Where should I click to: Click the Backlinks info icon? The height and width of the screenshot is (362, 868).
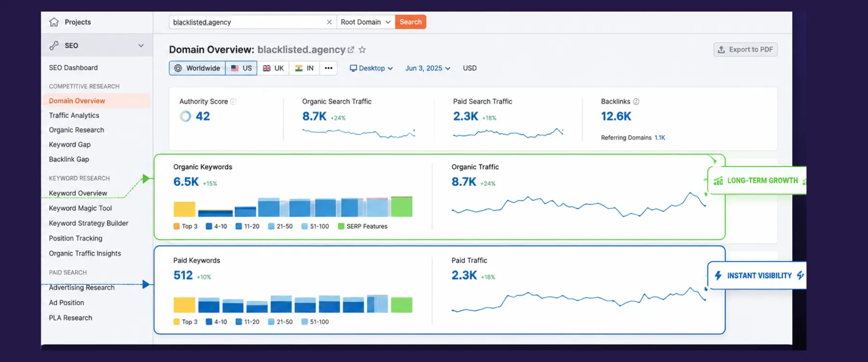[x=636, y=101]
